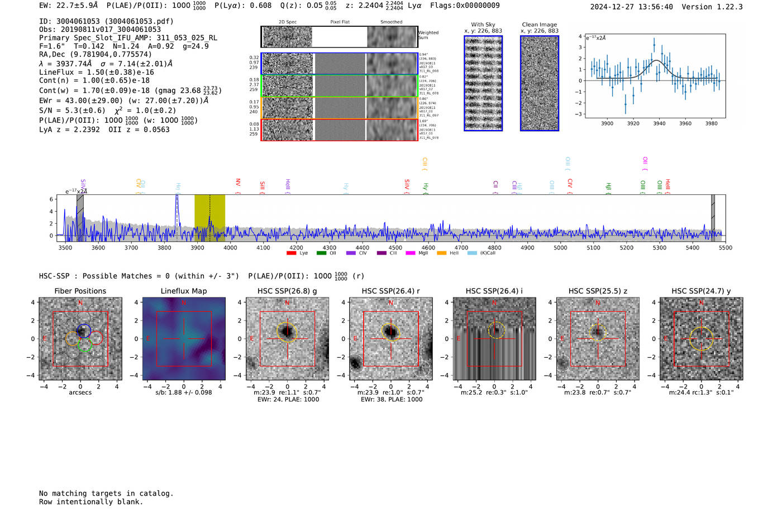Click the Lyα red legend swatch
Viewport: 782px width, 532px height.
pos(291,253)
